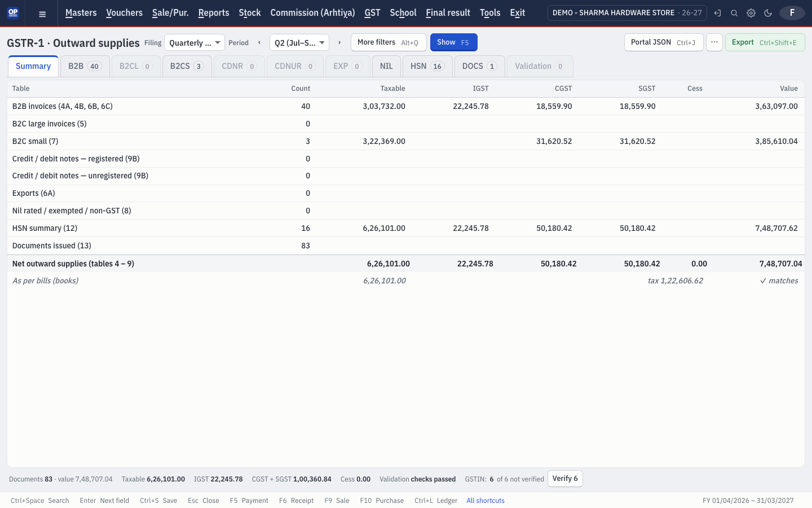
Task: Open the F user avatar
Action: point(792,13)
